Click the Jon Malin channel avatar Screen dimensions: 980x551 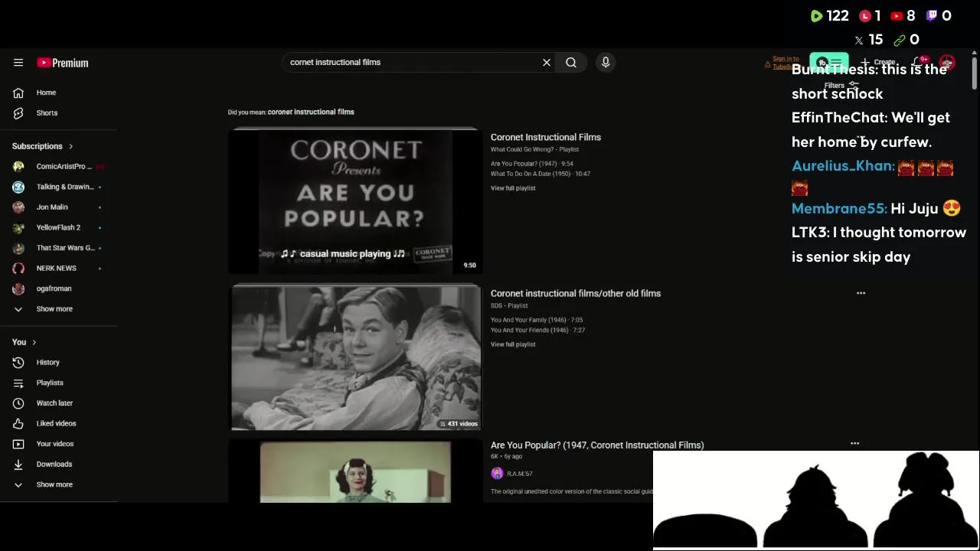click(18, 207)
